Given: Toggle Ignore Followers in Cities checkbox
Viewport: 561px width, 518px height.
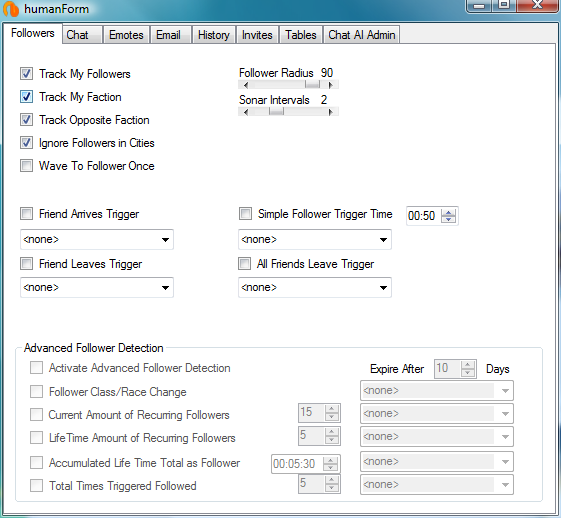Looking at the screenshot, I should [26, 143].
